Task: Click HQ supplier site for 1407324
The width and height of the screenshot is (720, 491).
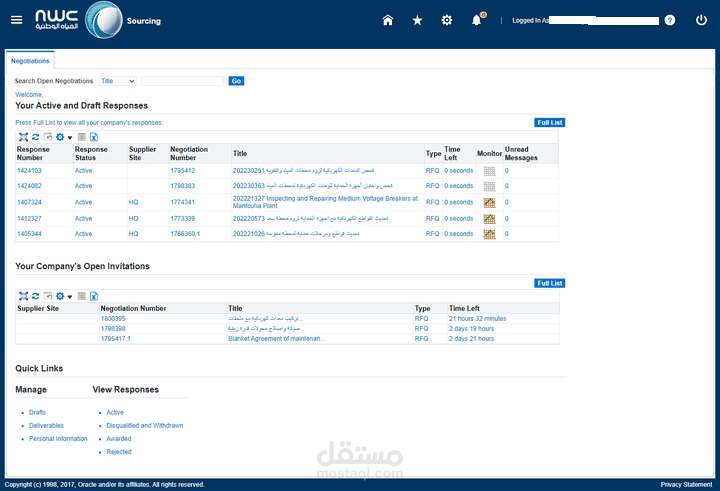Action: pyautogui.click(x=133, y=202)
